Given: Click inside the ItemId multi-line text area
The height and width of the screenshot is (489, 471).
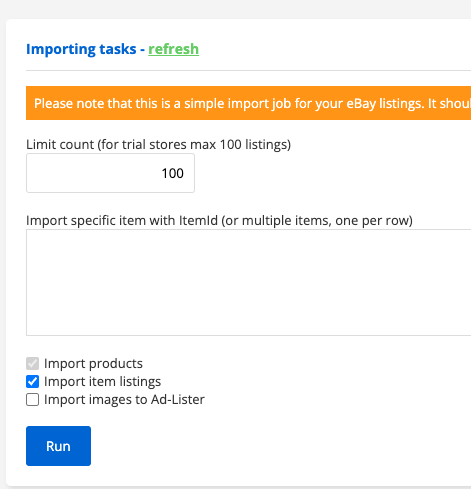Looking at the screenshot, I should (248, 282).
